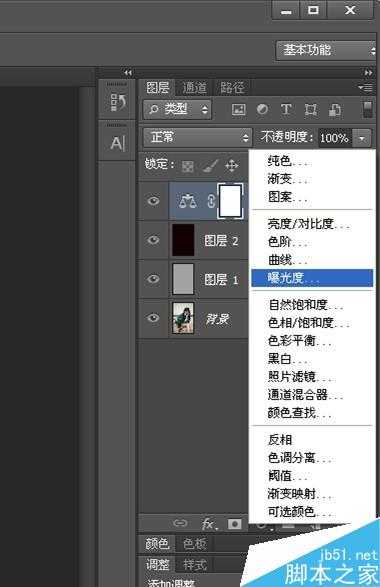Hide 图层 2 layer eye
Screen dimensions: 380x587
point(153,240)
